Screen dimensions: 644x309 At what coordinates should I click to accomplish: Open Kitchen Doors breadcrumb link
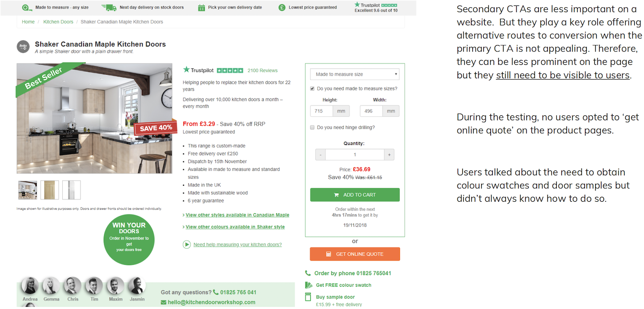pyautogui.click(x=58, y=21)
